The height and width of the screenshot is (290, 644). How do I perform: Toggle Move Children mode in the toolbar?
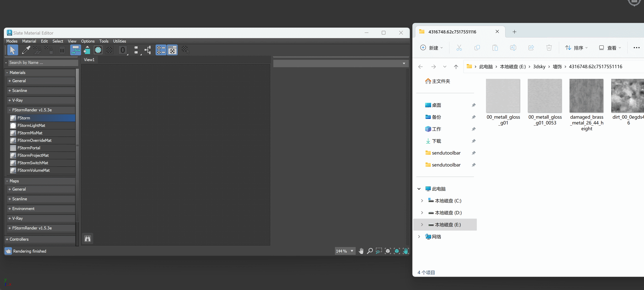[x=75, y=50]
